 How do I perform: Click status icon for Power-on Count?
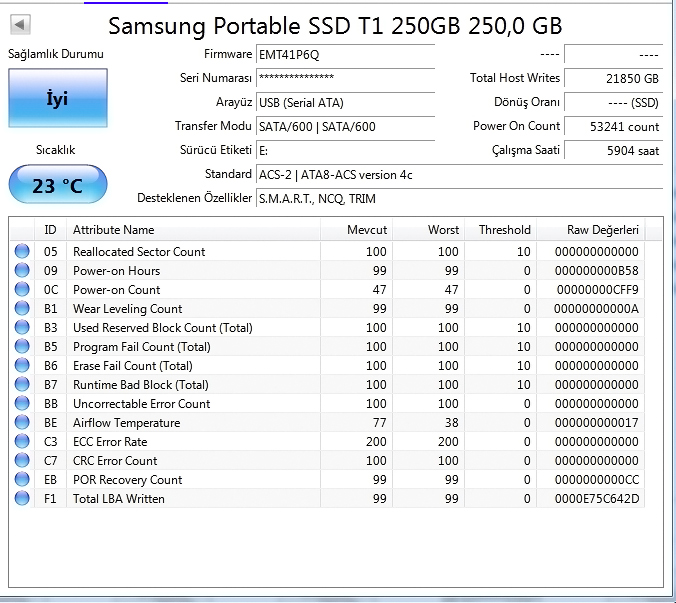click(22, 289)
